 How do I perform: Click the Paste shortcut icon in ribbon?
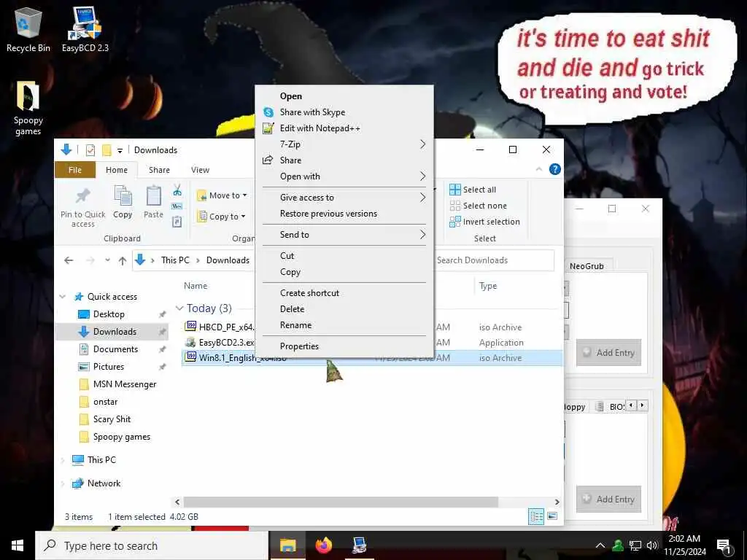[177, 222]
